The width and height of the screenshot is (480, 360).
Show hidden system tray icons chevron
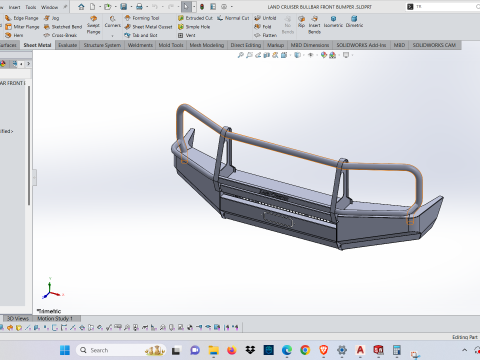464,350
